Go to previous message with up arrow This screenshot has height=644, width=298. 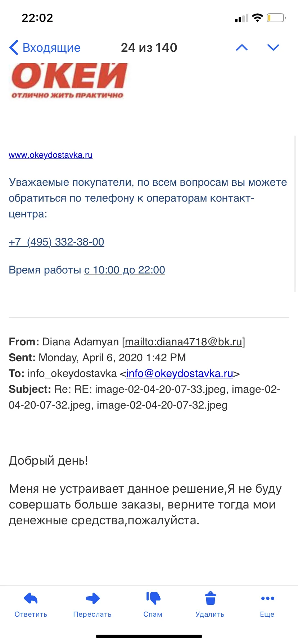click(242, 47)
